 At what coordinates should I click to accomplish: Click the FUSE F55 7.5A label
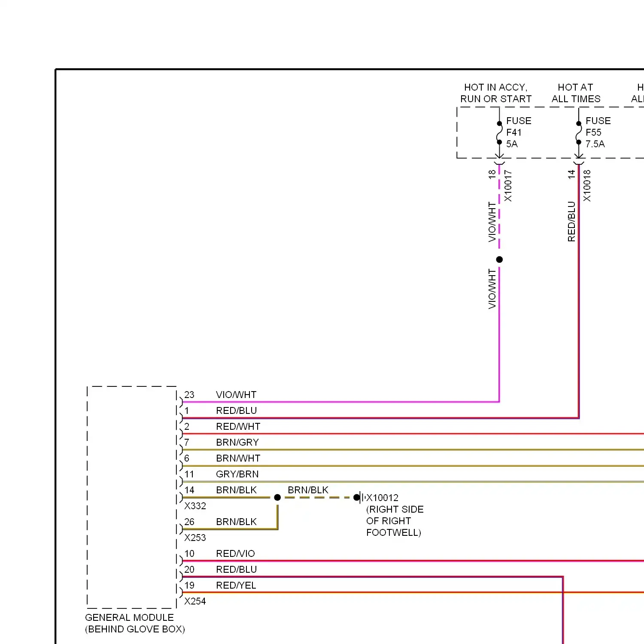[598, 132]
